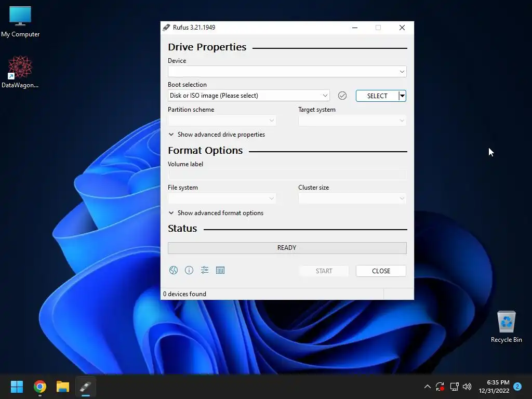Click the SELECT button
Viewport: 532px width, 399px height.
click(377, 96)
